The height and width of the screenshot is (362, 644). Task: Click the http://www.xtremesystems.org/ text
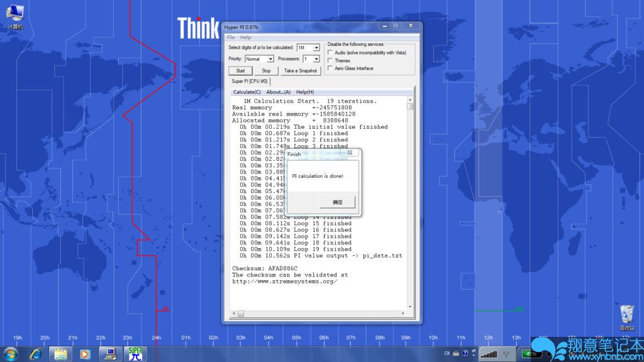point(285,282)
